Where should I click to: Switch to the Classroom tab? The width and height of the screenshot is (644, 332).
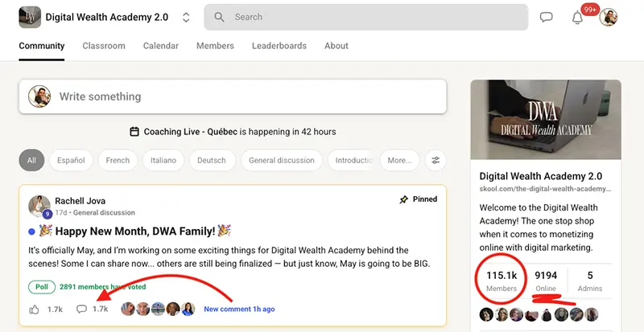pyautogui.click(x=104, y=46)
